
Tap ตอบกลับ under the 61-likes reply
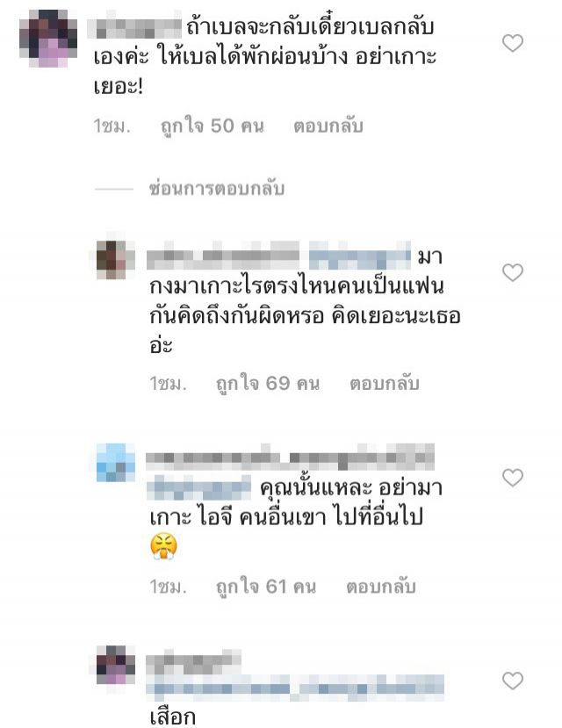380,587
